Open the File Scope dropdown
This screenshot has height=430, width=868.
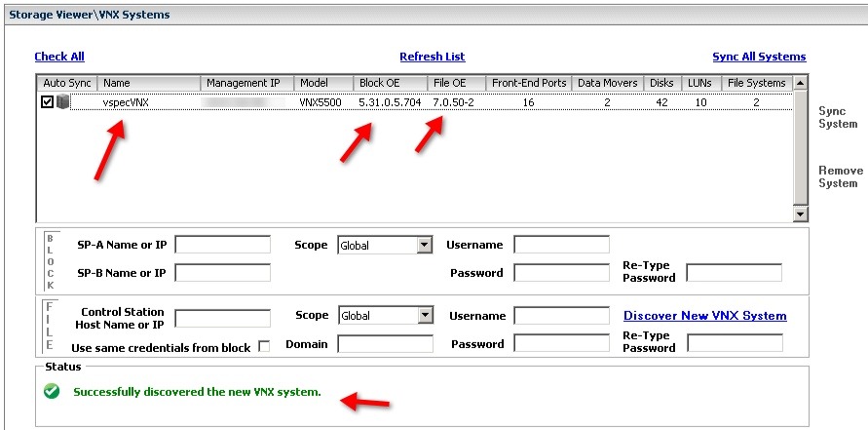424,316
